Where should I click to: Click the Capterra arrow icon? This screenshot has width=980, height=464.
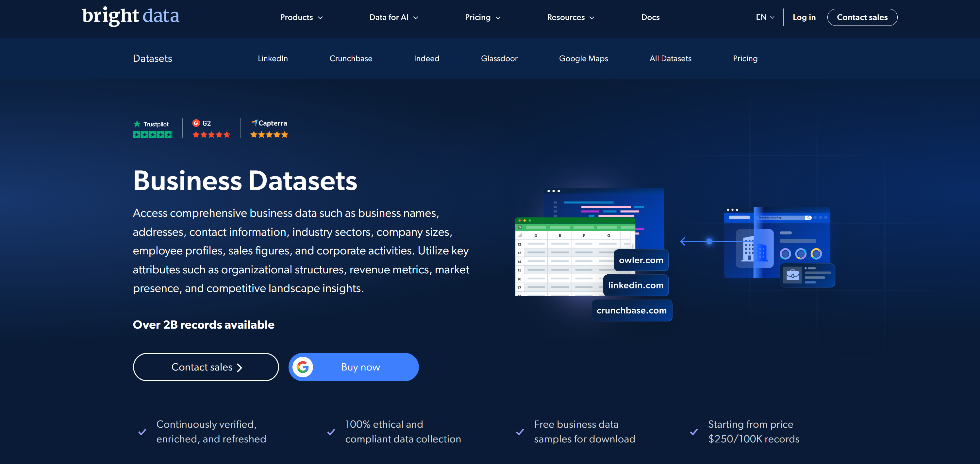[x=254, y=123]
